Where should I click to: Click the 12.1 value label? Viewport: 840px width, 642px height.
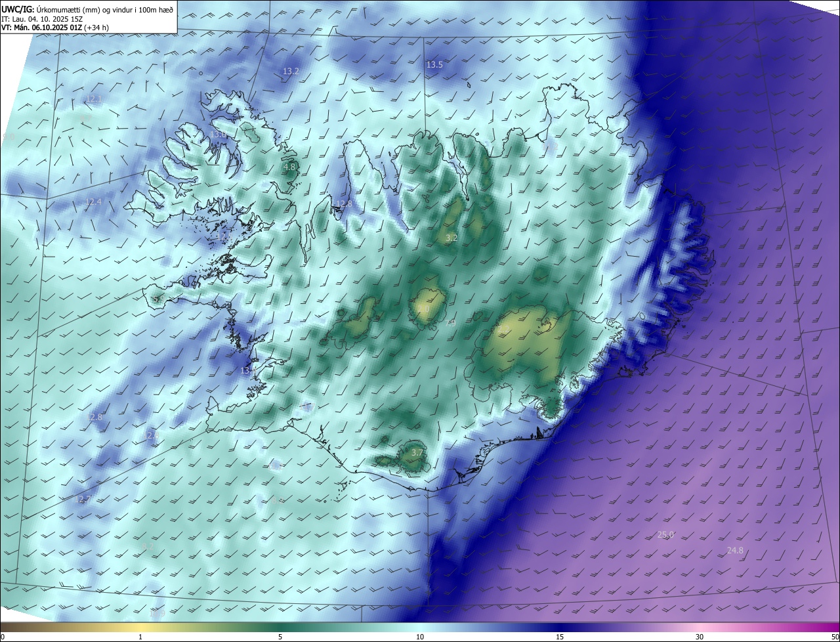[x=94, y=99]
